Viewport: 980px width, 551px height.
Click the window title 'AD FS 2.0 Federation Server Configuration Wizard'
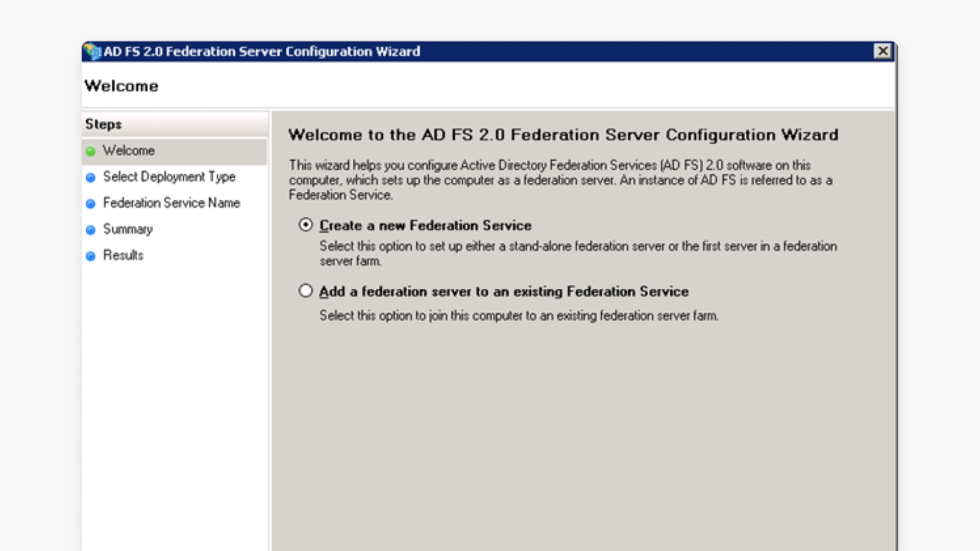pos(262,52)
